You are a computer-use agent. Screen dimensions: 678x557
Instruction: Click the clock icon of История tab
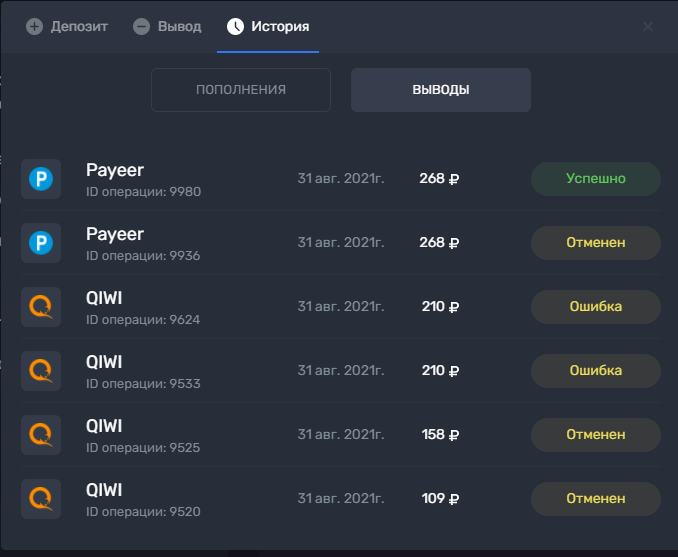tap(235, 26)
